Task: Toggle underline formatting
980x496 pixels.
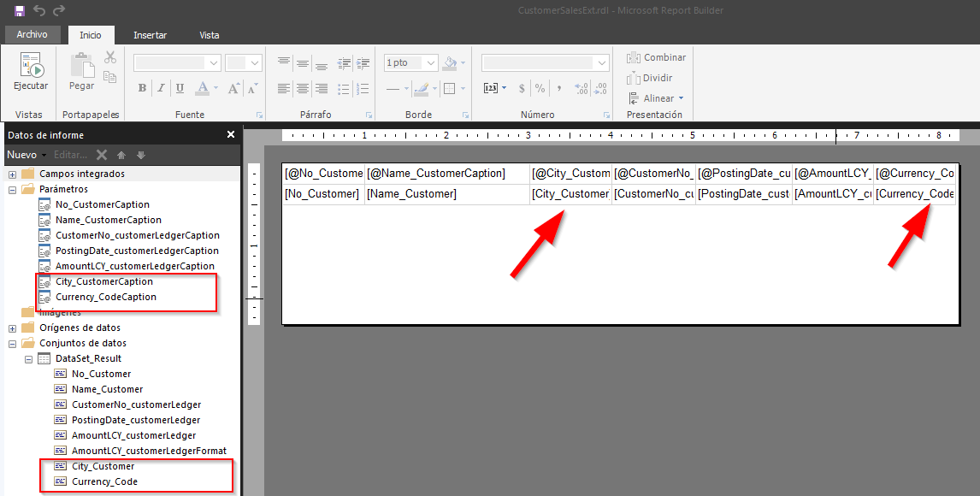Action: tap(180, 88)
